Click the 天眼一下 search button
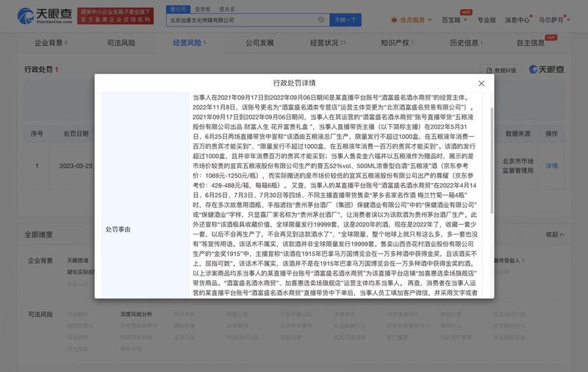Screen dimensions: 588x372 (x=345, y=20)
